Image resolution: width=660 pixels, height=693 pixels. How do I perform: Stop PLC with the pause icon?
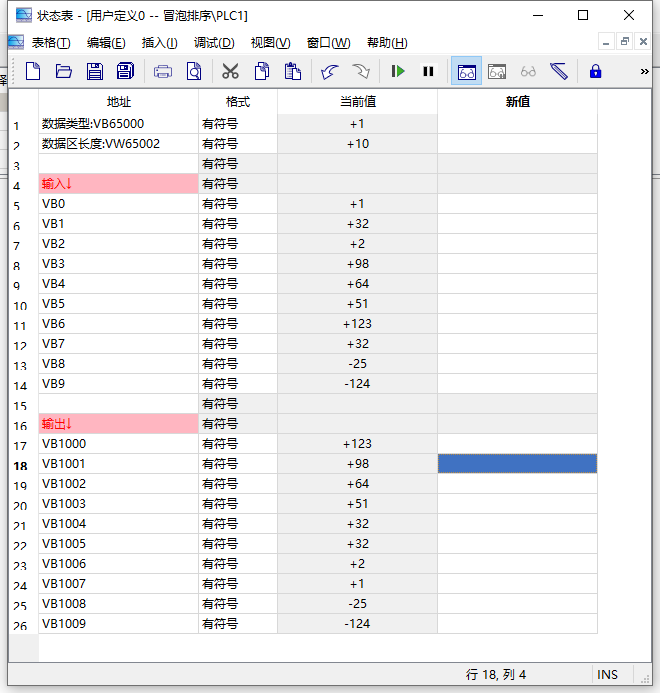(428, 71)
